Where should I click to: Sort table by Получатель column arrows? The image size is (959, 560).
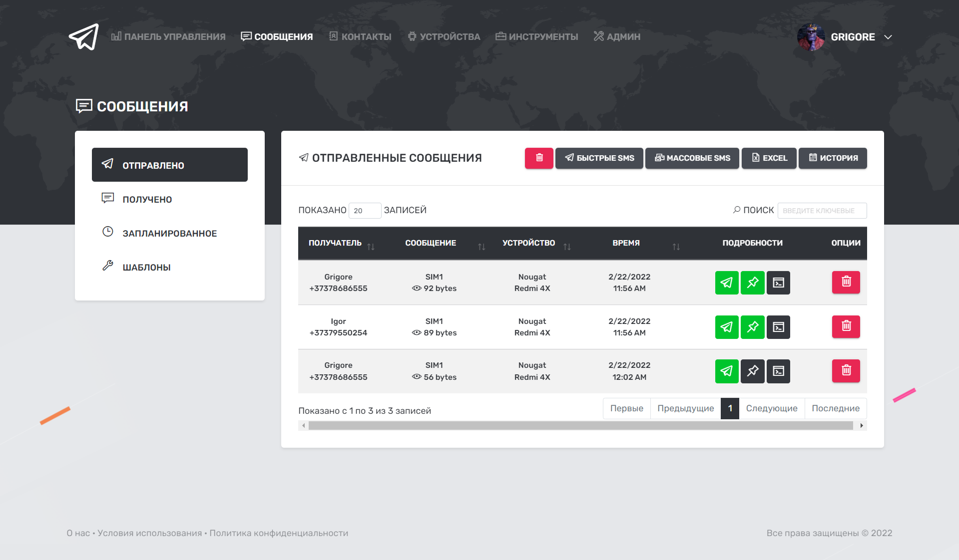[371, 247]
